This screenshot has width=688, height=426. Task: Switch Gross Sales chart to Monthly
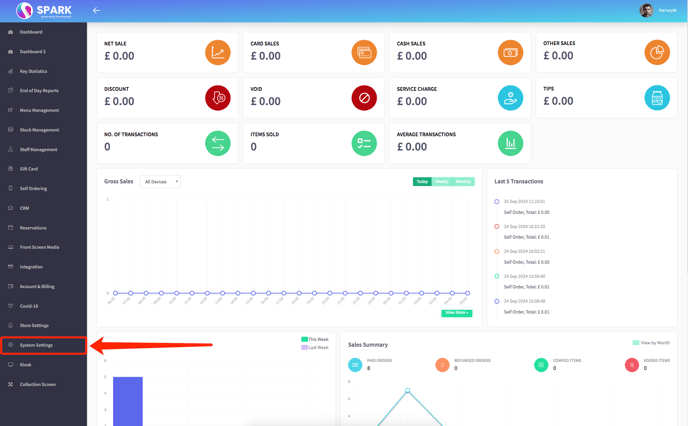point(463,182)
